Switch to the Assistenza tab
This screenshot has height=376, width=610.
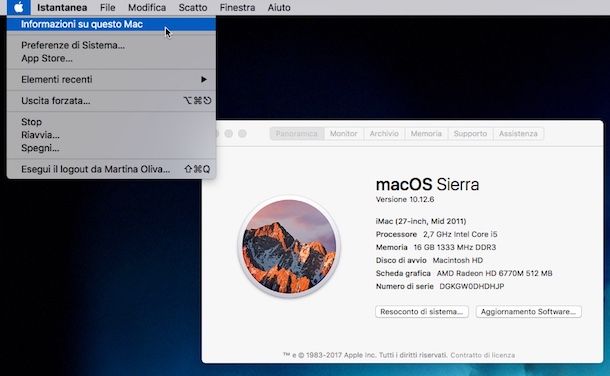coord(518,133)
